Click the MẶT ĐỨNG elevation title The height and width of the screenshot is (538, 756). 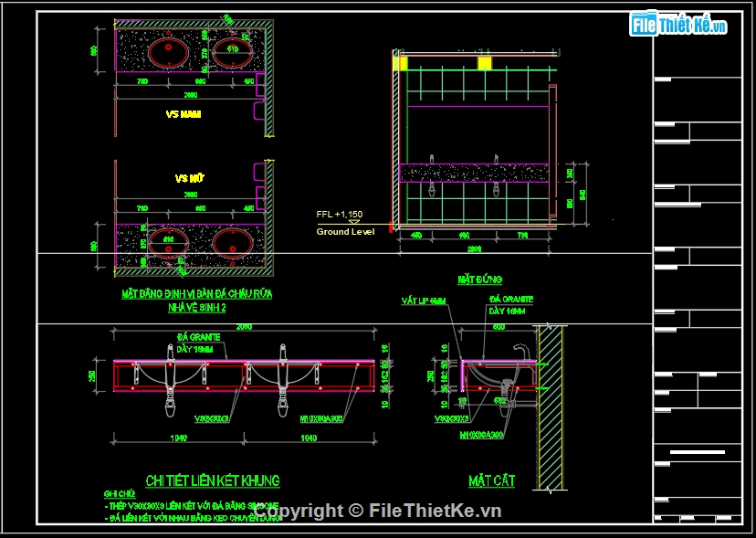point(479,279)
